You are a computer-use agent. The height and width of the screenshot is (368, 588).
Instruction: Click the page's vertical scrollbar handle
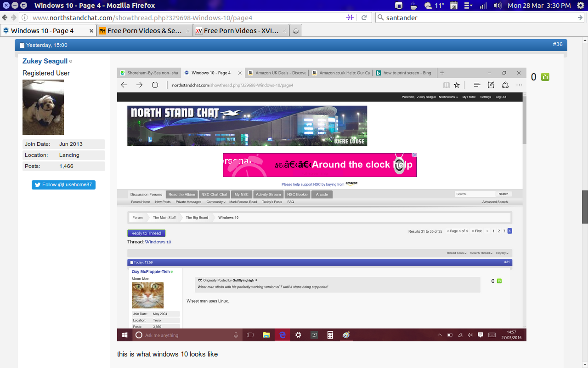pos(585,207)
